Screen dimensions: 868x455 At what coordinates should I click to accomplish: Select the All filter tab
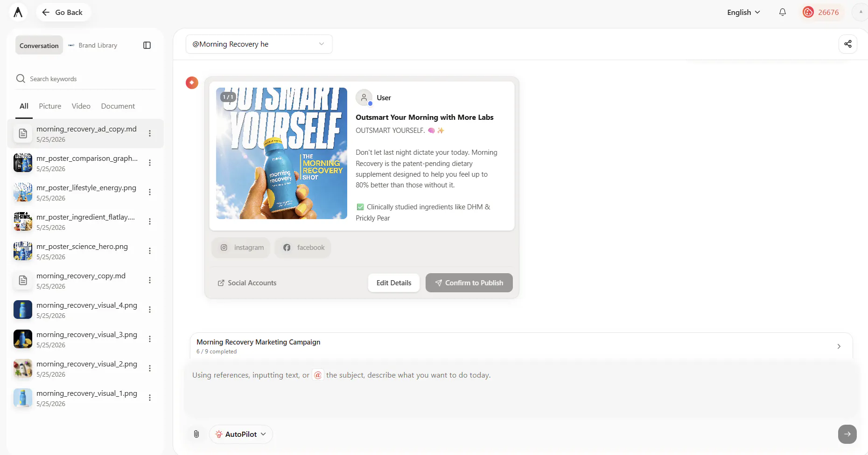click(x=24, y=106)
